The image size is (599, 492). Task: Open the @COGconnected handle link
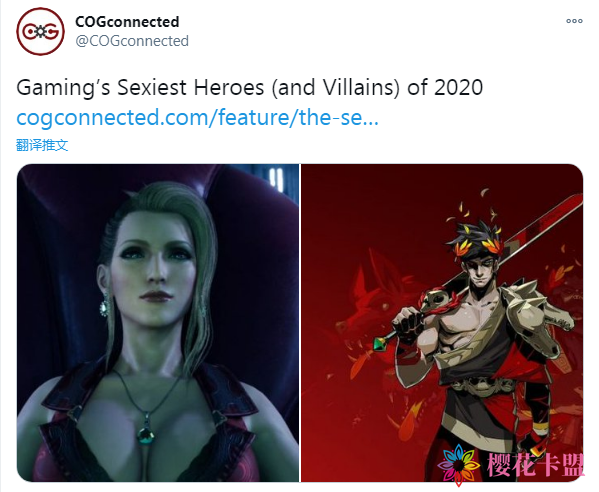(x=132, y=41)
